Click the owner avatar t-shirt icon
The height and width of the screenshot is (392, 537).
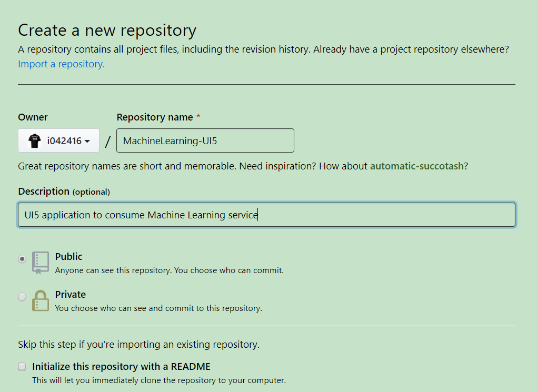(35, 140)
